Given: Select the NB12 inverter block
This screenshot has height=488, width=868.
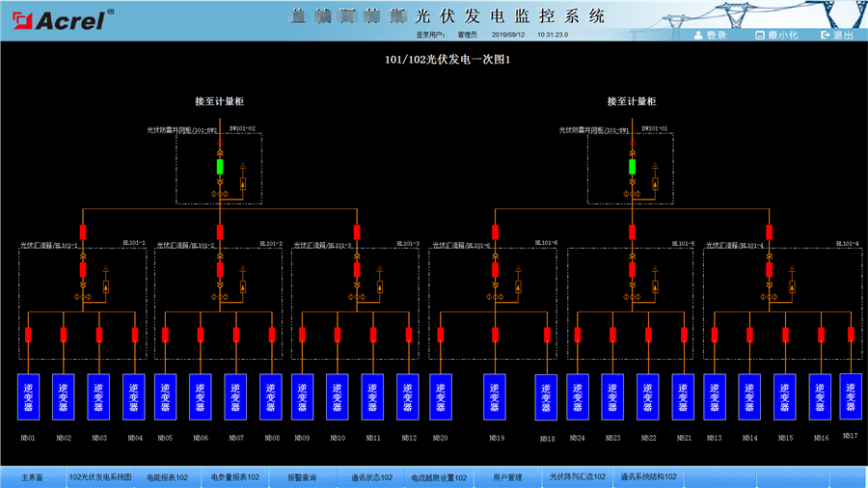Looking at the screenshot, I should [408, 396].
